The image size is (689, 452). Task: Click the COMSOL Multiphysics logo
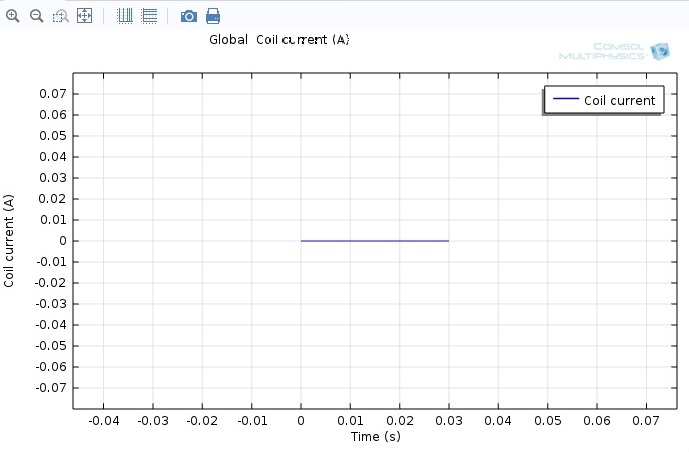pos(613,52)
